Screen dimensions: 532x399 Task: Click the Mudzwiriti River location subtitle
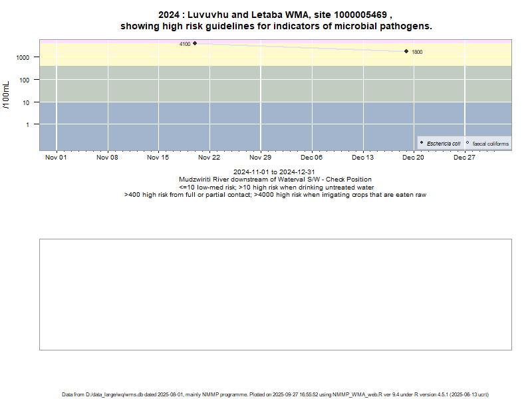pos(275,180)
